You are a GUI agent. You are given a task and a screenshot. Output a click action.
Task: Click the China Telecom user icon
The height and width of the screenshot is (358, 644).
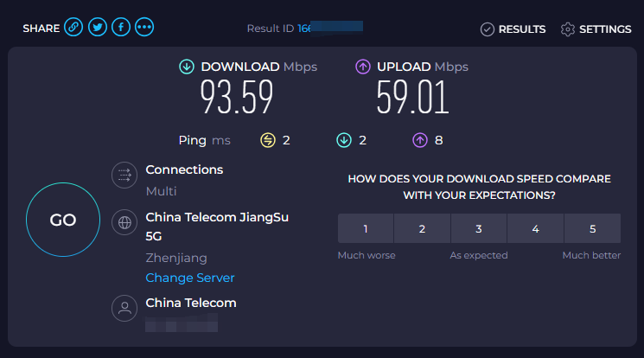[x=124, y=309]
